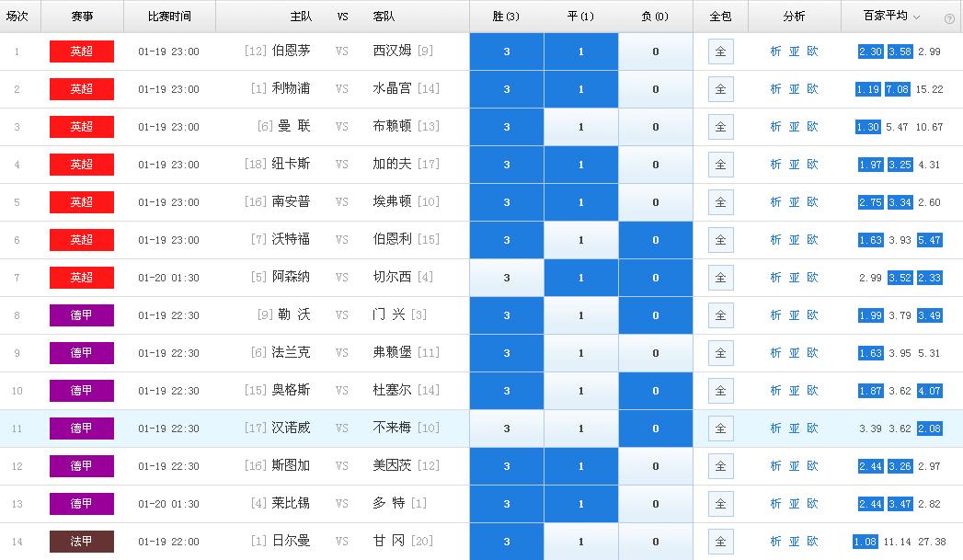Open 欧 European odds for 曼联 match
Viewport: 963px width, 560px height.
point(812,127)
